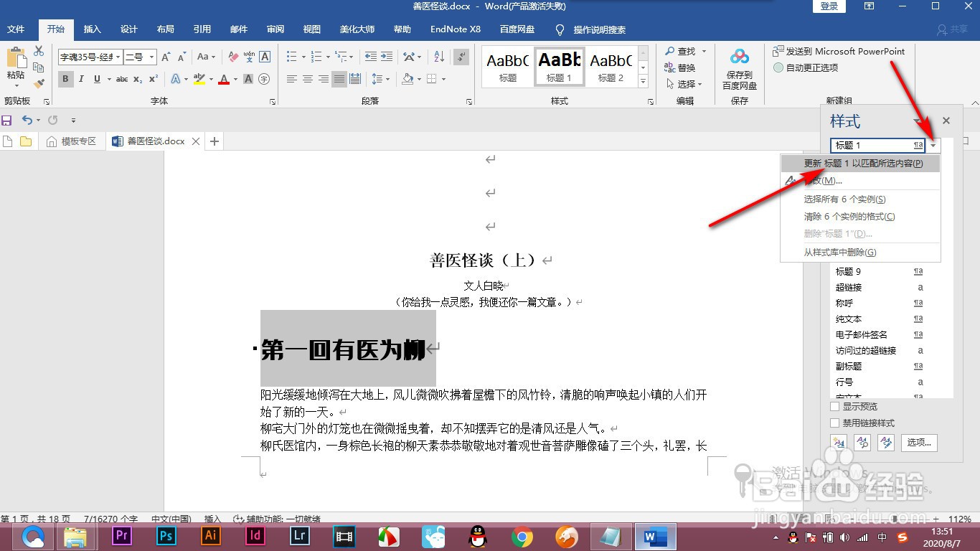Screen dimensions: 980x551
Task: Apply character border icon
Action: (265, 57)
